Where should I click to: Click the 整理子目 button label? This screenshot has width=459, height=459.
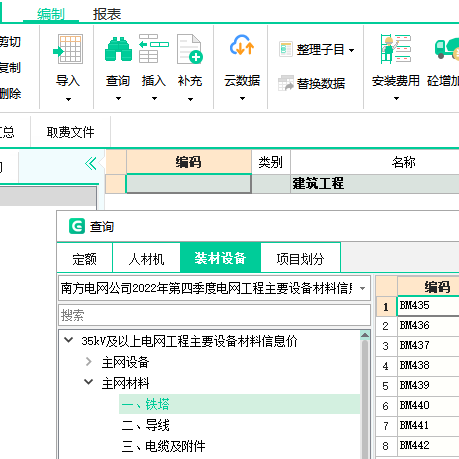(x=320, y=50)
